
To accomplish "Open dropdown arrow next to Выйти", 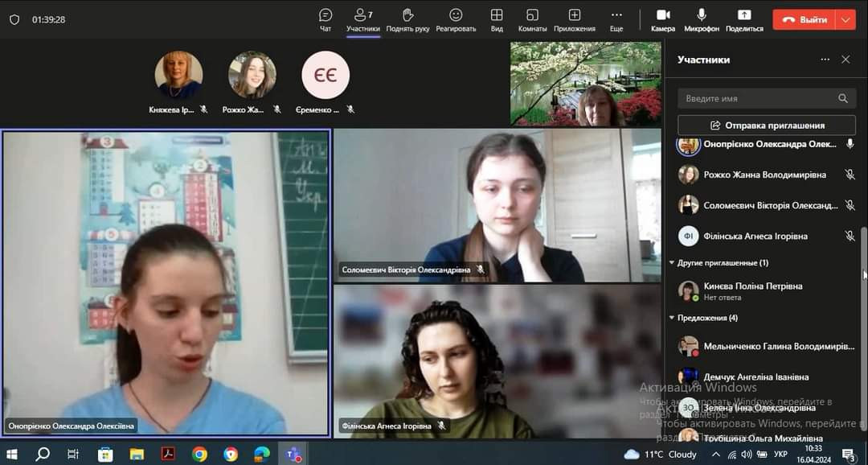I will point(845,19).
